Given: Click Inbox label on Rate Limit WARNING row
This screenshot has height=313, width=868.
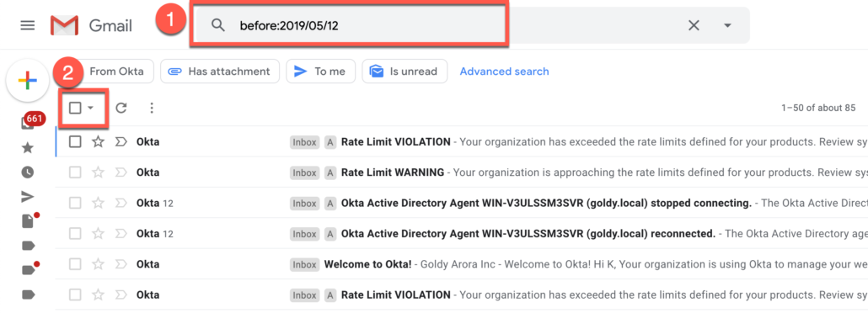Looking at the screenshot, I should click(x=304, y=172).
